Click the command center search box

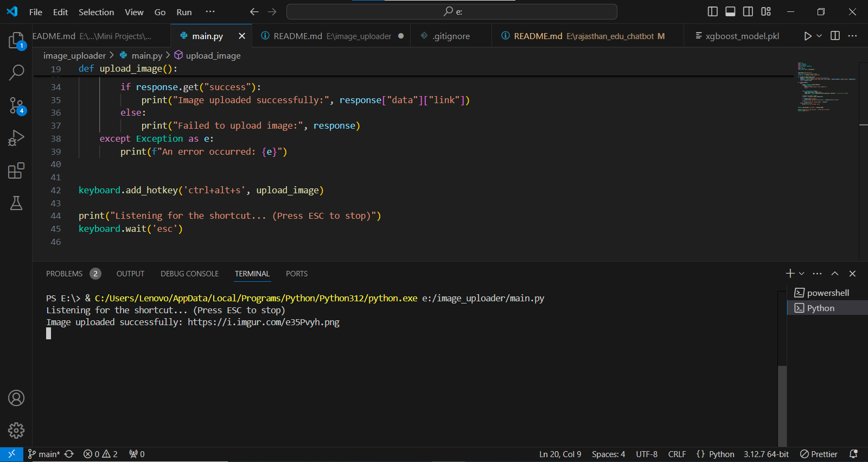451,11
